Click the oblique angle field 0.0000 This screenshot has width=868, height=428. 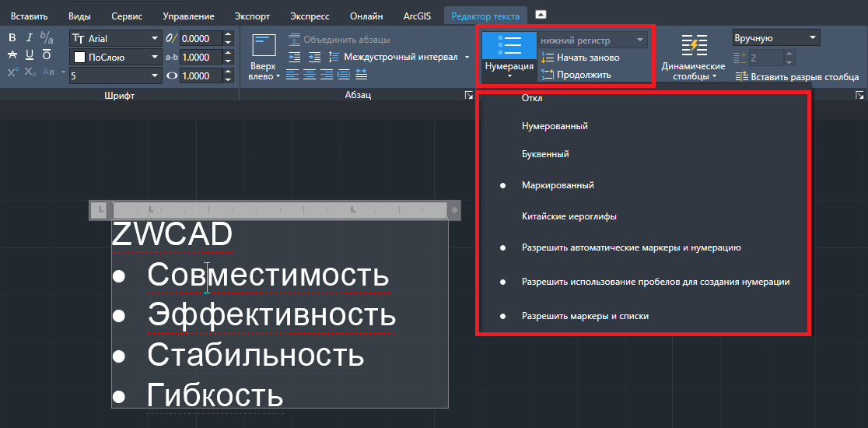click(201, 39)
